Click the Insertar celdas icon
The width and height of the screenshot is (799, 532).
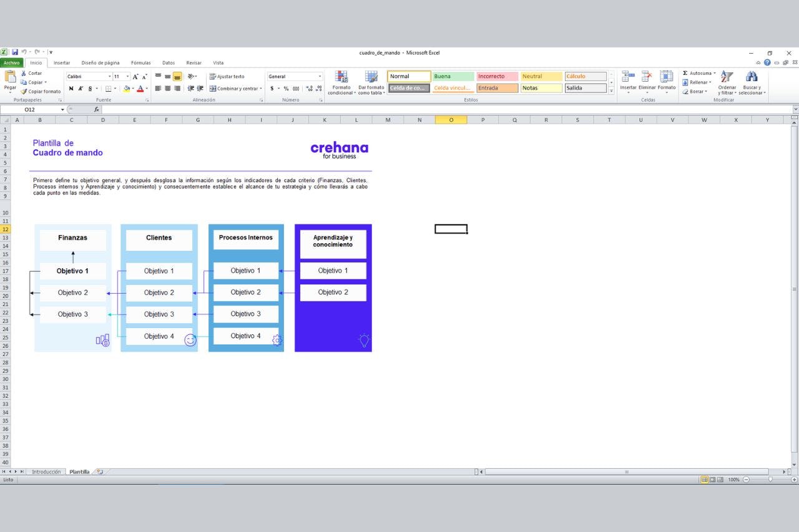[628, 77]
